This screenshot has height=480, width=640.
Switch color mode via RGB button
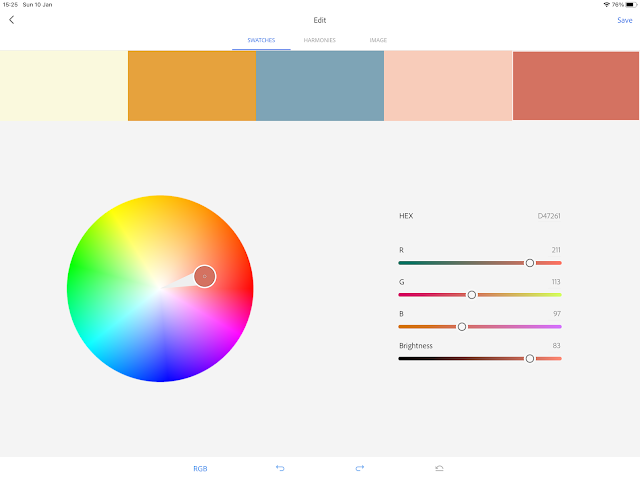click(200, 469)
